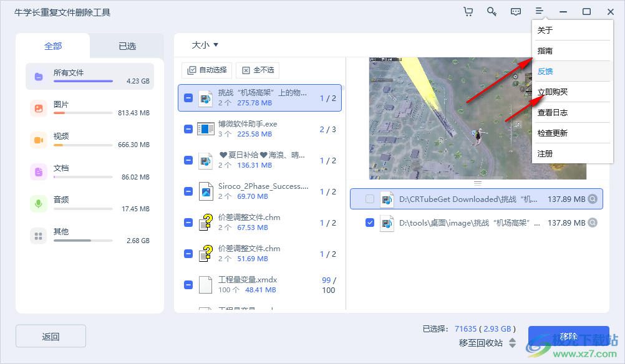Click the shopping cart icon in title bar

coord(468,12)
